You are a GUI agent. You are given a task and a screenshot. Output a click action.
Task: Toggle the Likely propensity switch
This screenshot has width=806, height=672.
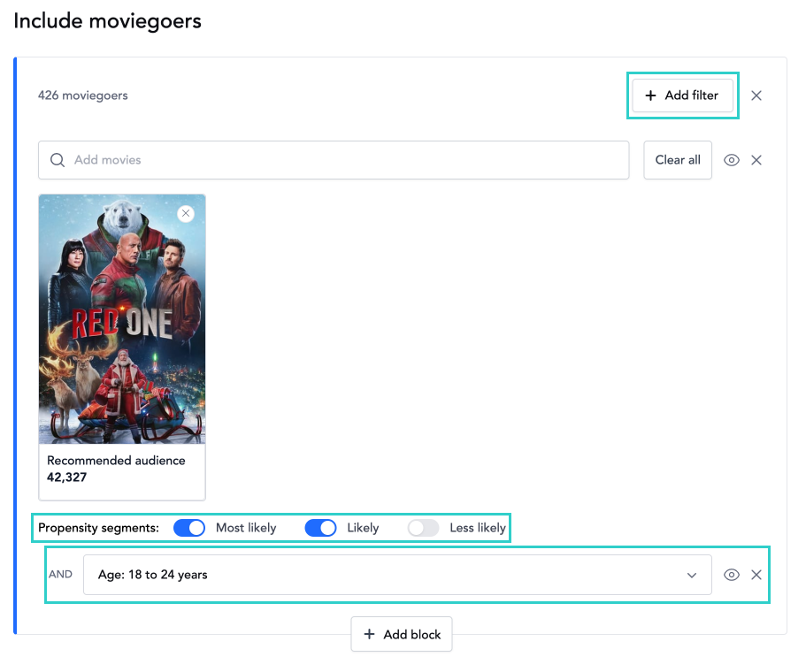(320, 528)
